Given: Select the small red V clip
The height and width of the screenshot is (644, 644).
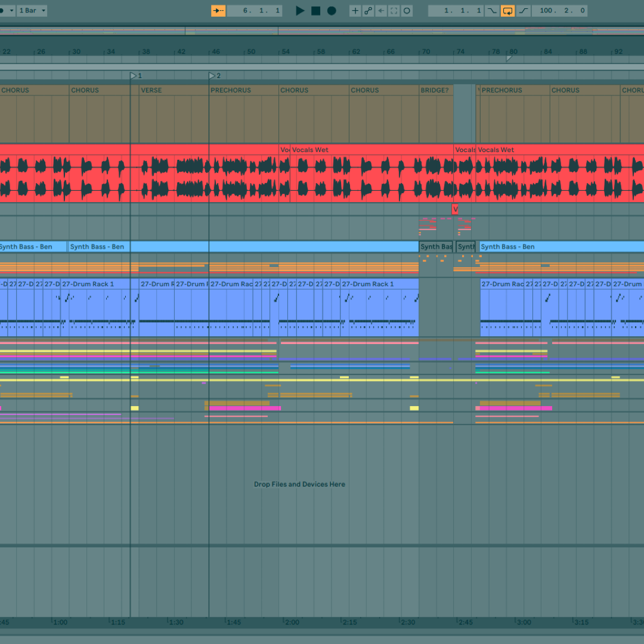Looking at the screenshot, I should tap(454, 209).
